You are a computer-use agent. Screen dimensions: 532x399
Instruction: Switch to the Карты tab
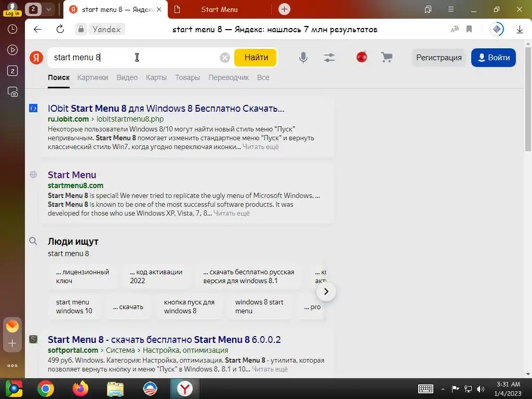point(156,77)
